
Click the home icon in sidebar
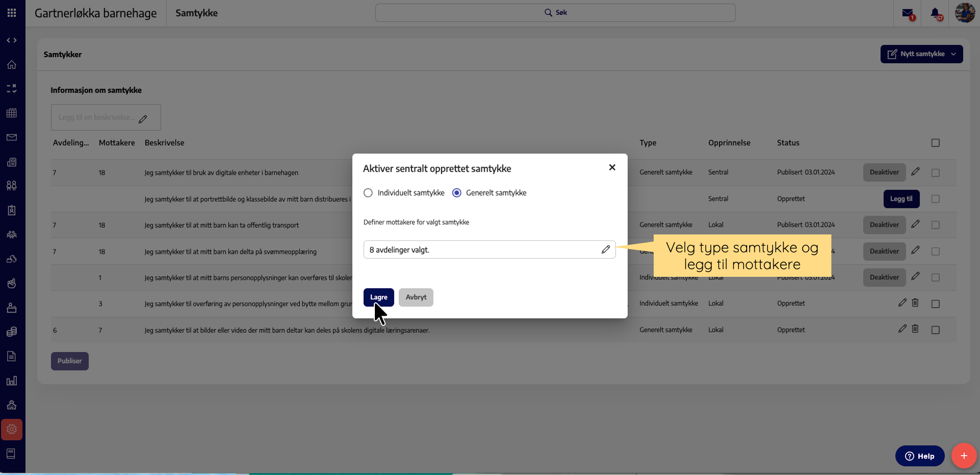(x=12, y=65)
